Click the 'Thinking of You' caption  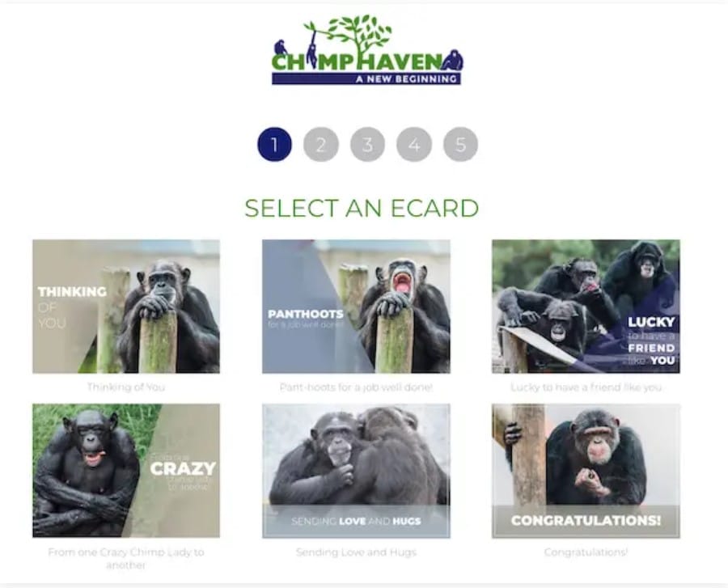coord(126,387)
